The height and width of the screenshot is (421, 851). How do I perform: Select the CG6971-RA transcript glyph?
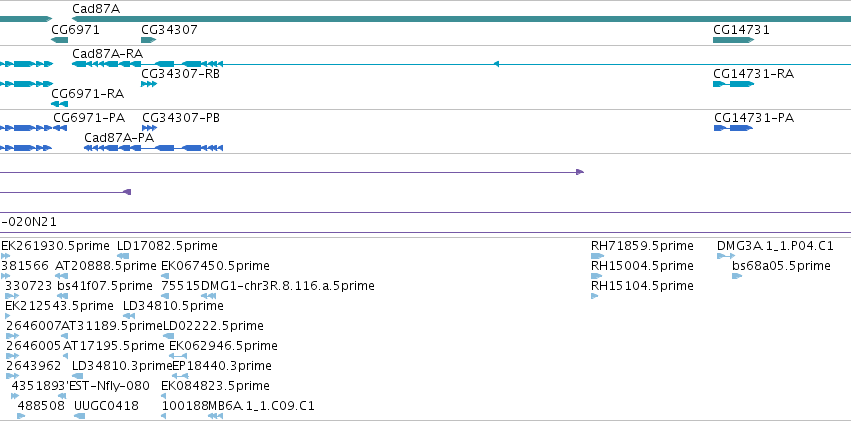point(59,104)
